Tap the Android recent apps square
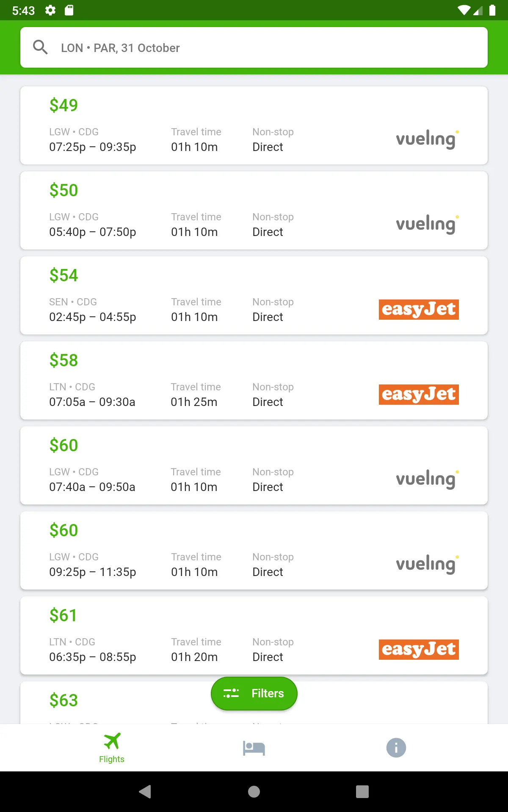This screenshot has width=508, height=812. [362, 791]
